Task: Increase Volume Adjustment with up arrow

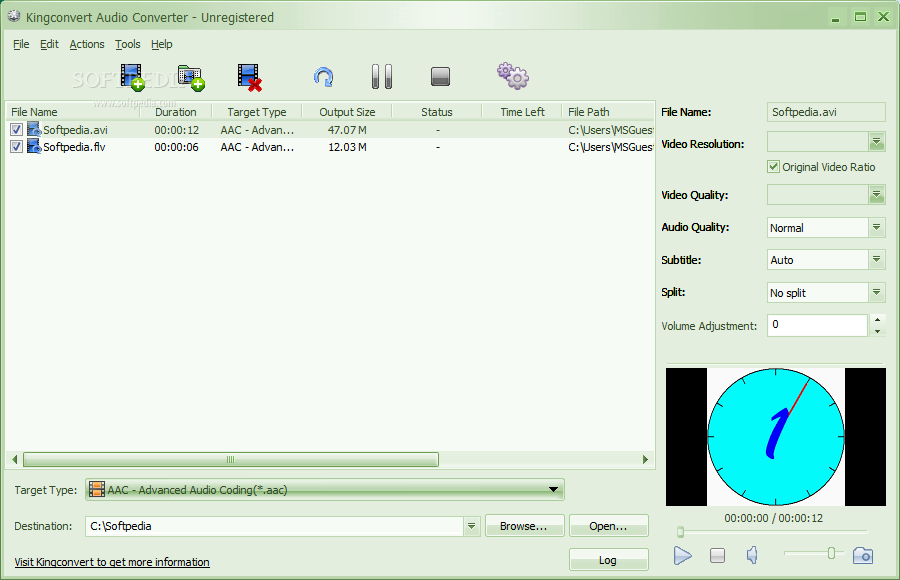Action: pyautogui.click(x=877, y=320)
